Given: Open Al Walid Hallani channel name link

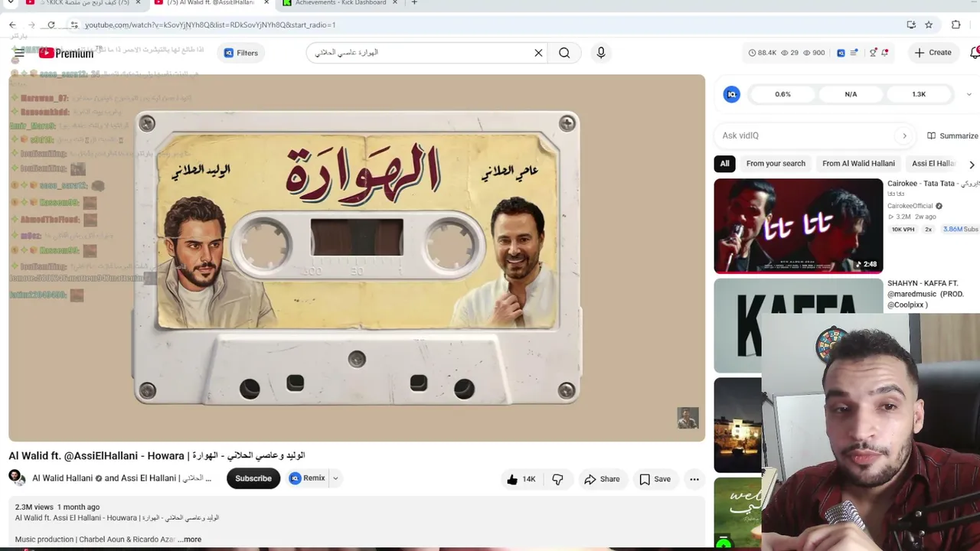Looking at the screenshot, I should [x=63, y=478].
